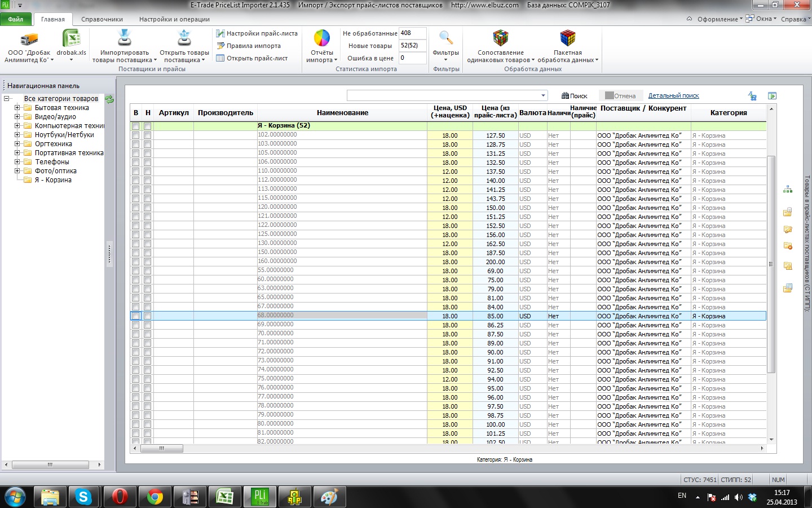Toggle В checkbox for row 75.00000000

pyautogui.click(x=136, y=379)
